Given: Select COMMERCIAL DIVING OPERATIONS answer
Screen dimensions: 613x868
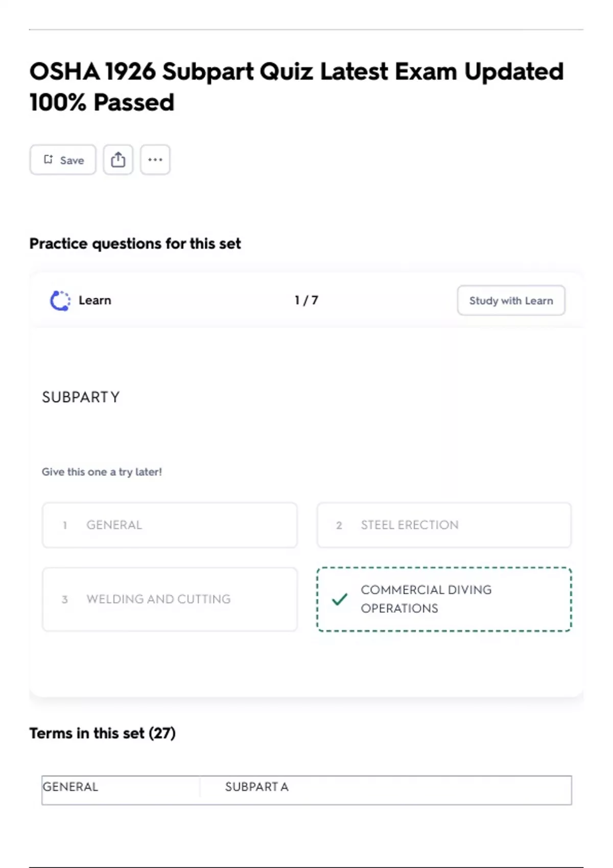Looking at the screenshot, I should tap(443, 599).
